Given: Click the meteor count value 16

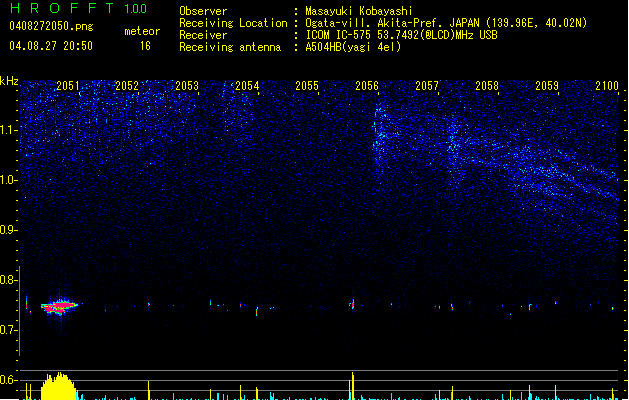Looking at the screenshot, I should (145, 46).
